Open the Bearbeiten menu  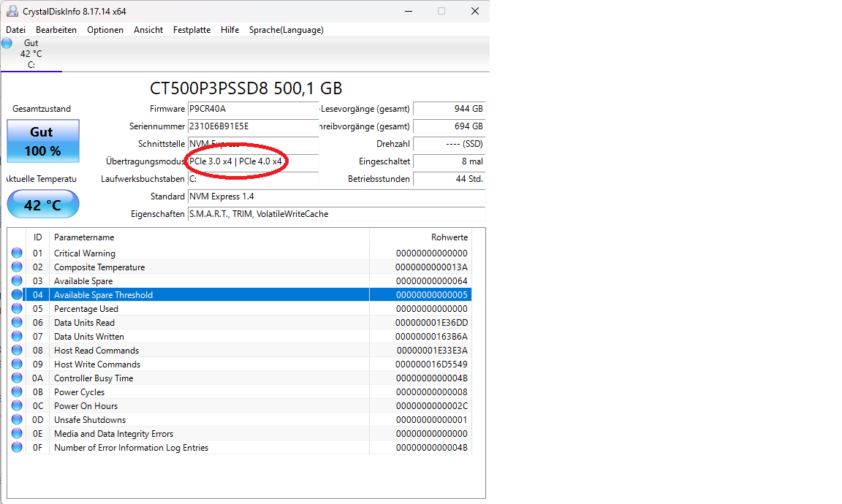[x=56, y=30]
